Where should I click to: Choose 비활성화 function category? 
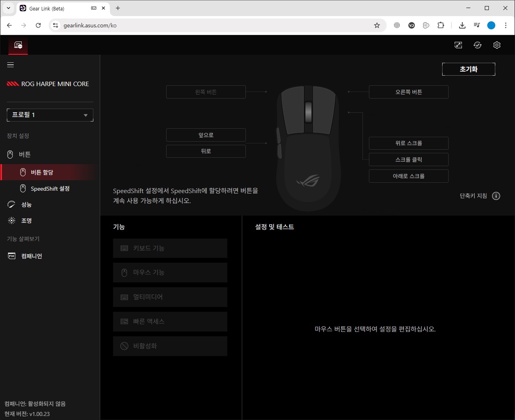tap(170, 346)
